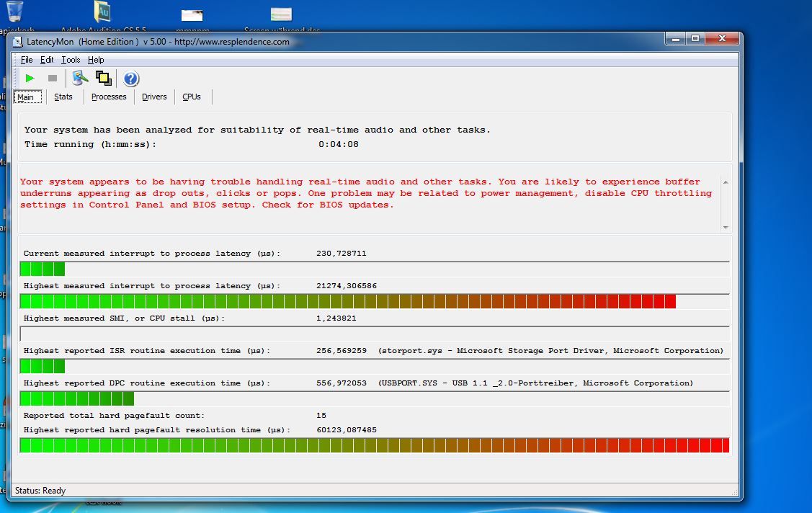Select the Main tab
The height and width of the screenshot is (513, 812).
(x=27, y=97)
